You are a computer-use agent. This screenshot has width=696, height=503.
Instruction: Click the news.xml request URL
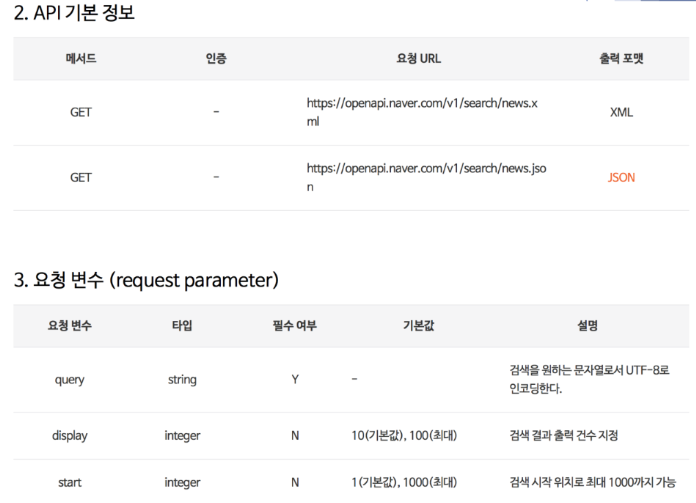[422, 112]
